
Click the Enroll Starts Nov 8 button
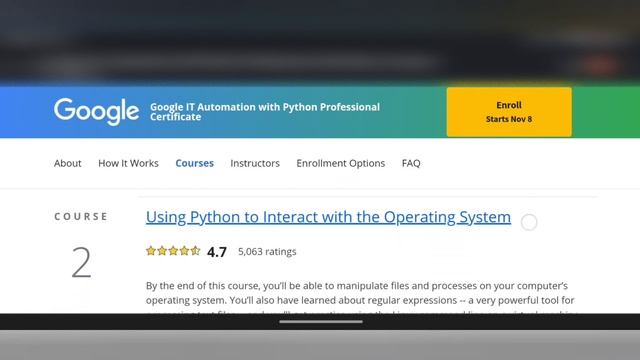(x=509, y=112)
